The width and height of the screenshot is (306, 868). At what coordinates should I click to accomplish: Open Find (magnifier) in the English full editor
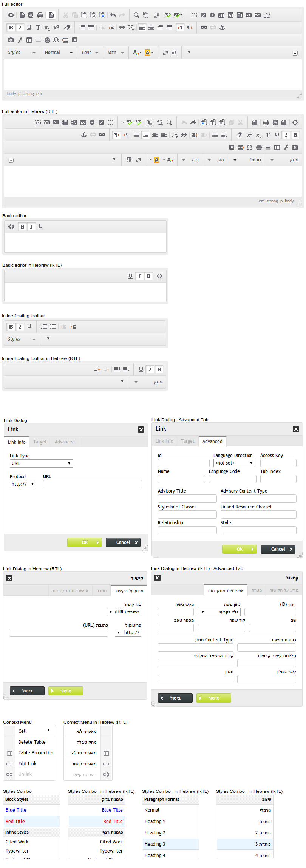coord(136,15)
